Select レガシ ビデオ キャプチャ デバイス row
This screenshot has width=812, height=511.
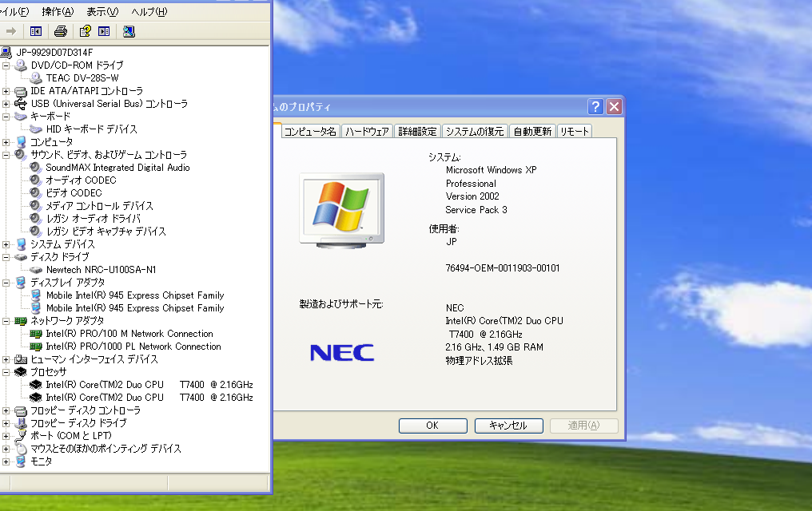click(105, 232)
